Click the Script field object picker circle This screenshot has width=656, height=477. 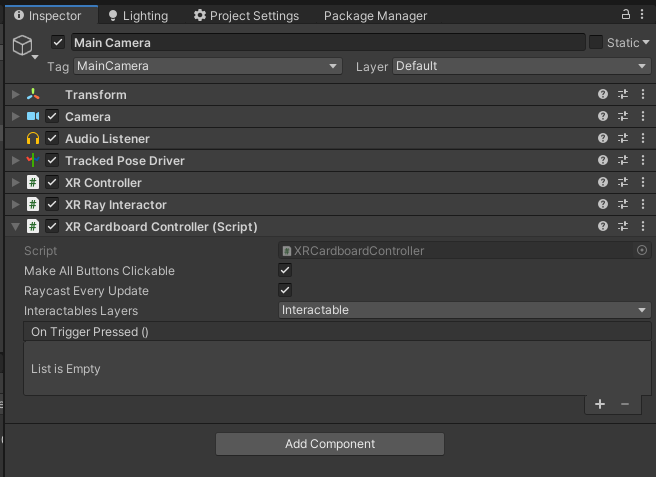click(x=642, y=250)
